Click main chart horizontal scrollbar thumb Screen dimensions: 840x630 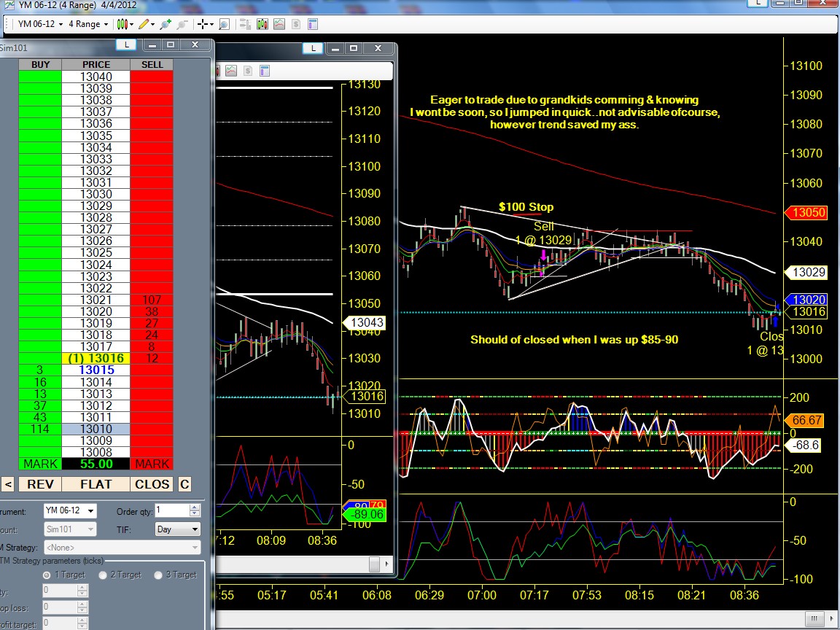coord(814,618)
